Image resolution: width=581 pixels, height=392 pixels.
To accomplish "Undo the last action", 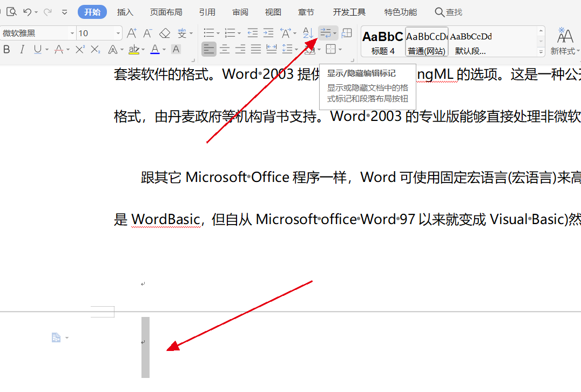I will tap(27, 12).
